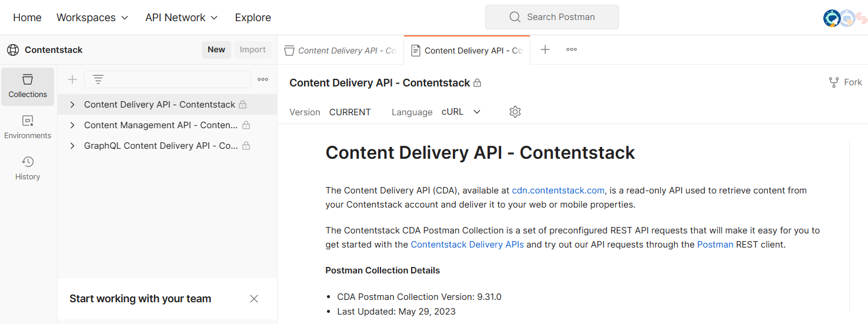Click the filter icon in collections search

coord(98,79)
